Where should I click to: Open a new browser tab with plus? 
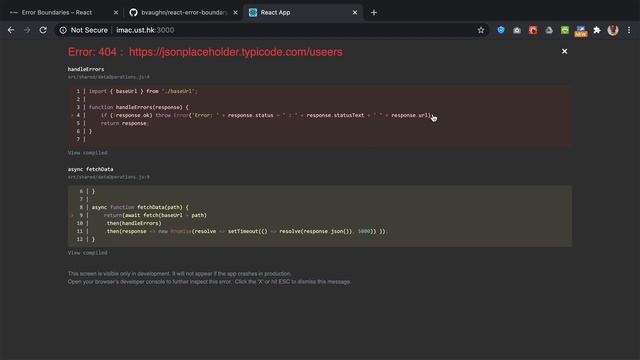click(374, 13)
